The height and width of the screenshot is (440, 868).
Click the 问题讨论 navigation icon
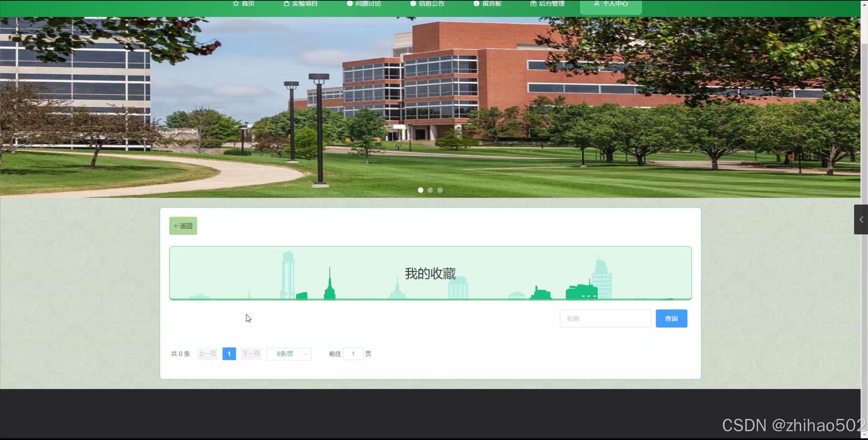click(350, 3)
